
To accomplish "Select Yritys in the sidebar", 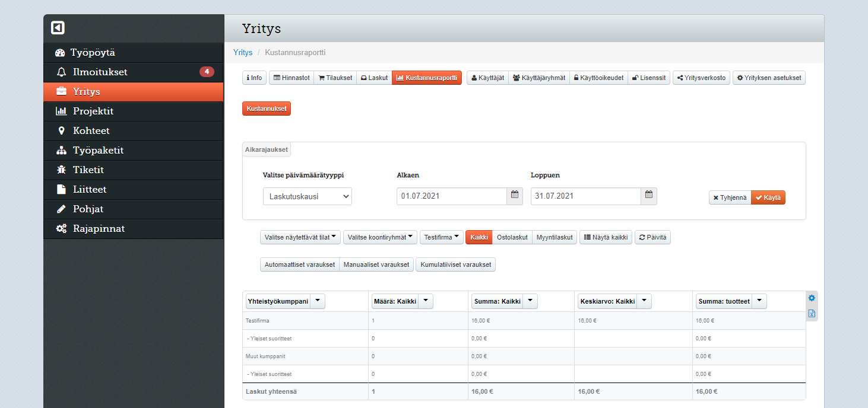I will [x=134, y=92].
